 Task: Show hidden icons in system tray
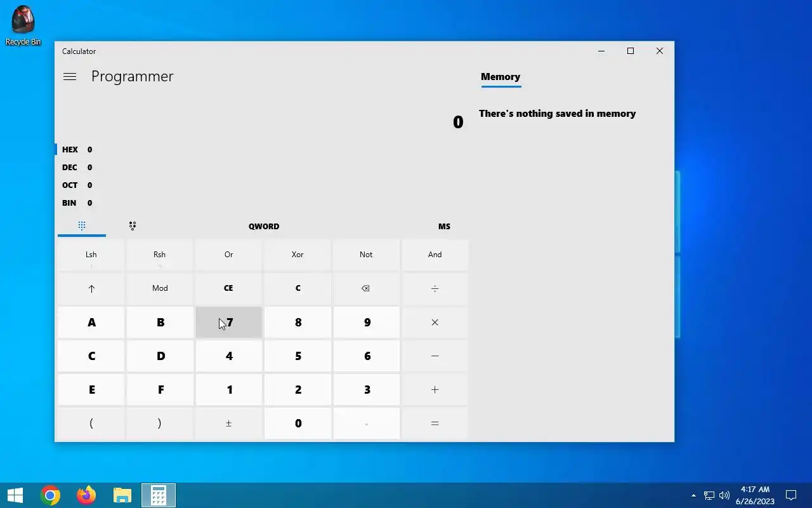coord(693,495)
